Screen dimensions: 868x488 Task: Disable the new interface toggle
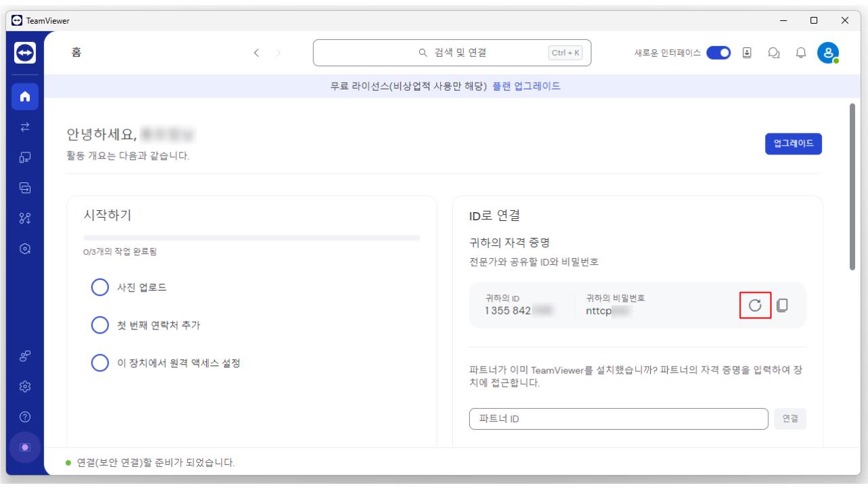pyautogui.click(x=718, y=52)
